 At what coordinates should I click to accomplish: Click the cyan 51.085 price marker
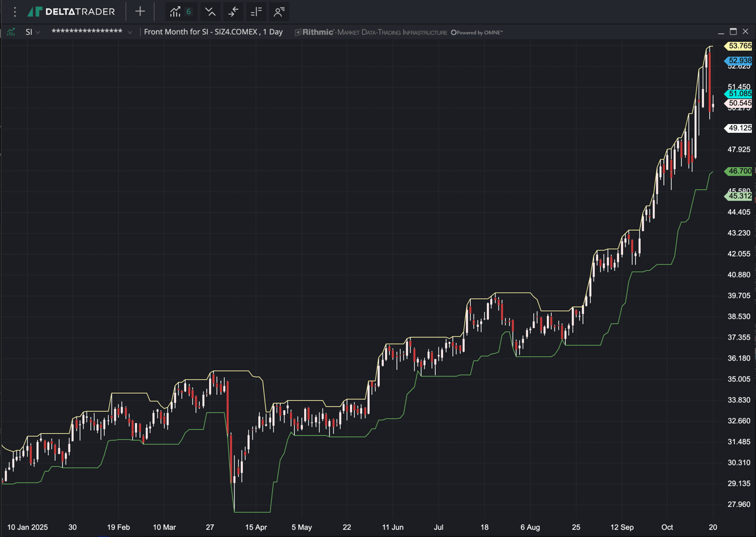point(739,94)
